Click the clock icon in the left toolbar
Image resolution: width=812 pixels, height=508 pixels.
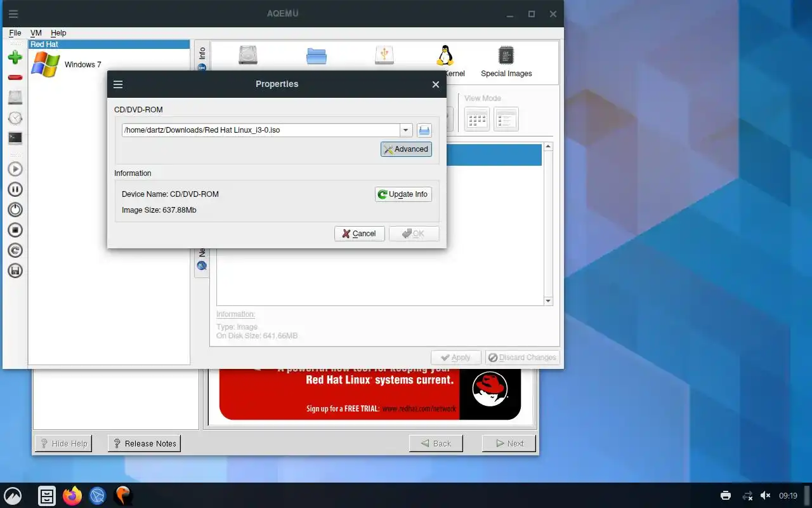pyautogui.click(x=15, y=118)
